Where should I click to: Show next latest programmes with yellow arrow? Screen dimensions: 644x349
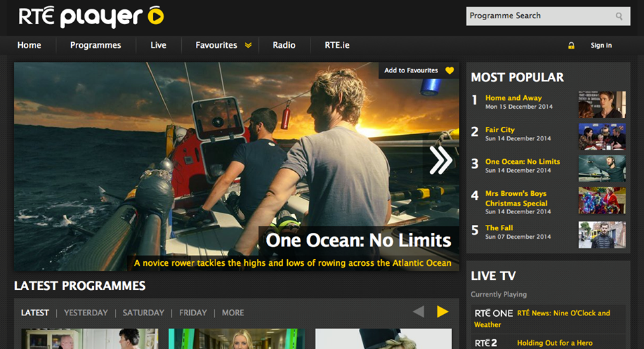click(x=442, y=311)
